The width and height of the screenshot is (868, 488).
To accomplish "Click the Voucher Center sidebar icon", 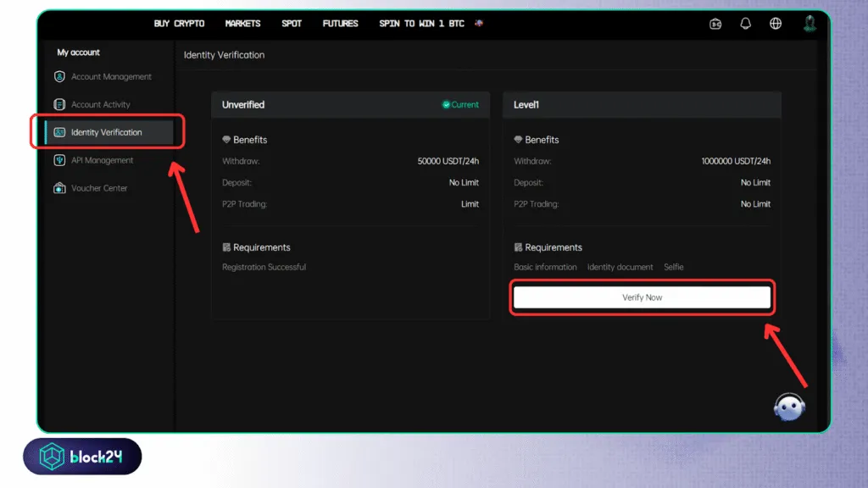I will coord(59,188).
